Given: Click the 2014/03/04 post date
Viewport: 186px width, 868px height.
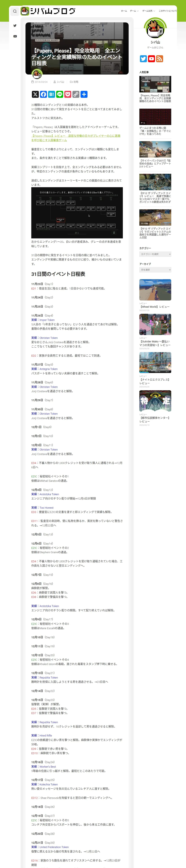Looking at the screenshot, I should (x=41, y=82).
